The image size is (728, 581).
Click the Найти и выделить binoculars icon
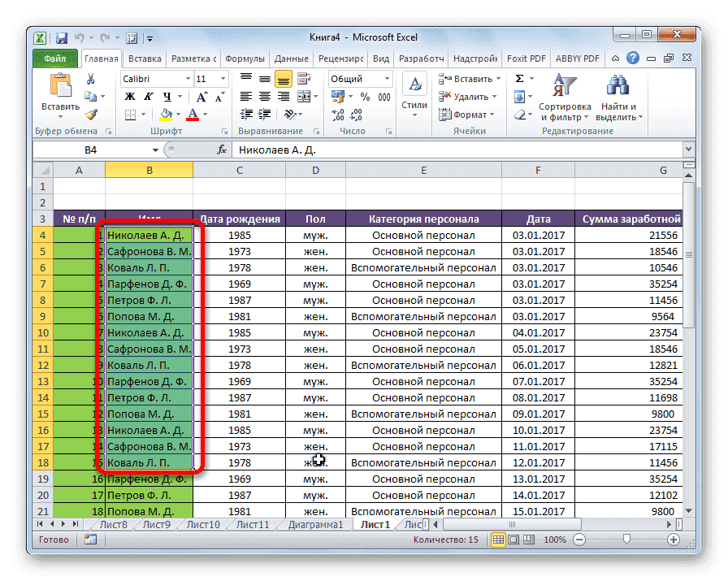click(x=617, y=85)
